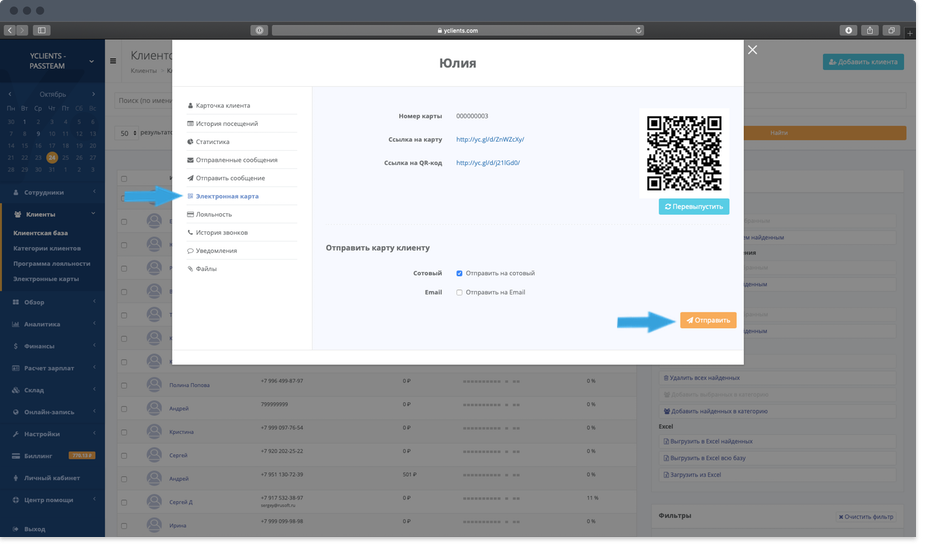Open the Уведомления tab
The width and height of the screenshot is (925, 544).
coord(212,251)
